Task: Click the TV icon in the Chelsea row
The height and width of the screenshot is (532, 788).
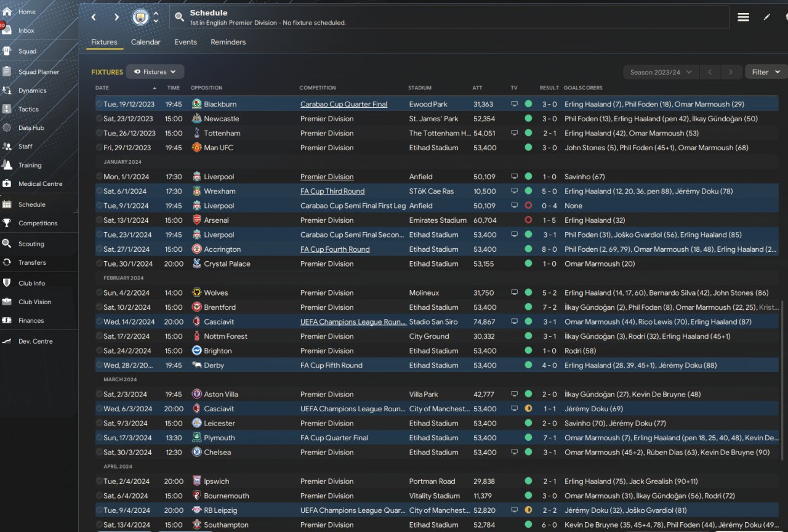Action: [514, 453]
